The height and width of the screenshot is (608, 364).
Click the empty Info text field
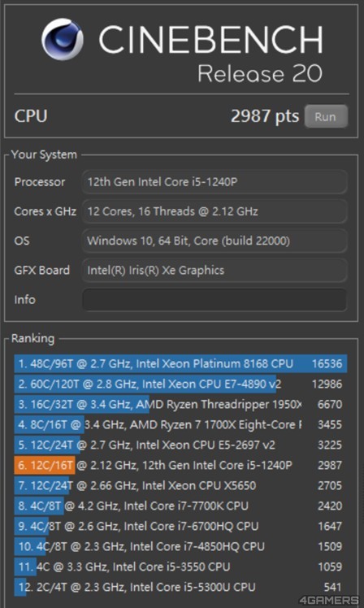(x=214, y=300)
